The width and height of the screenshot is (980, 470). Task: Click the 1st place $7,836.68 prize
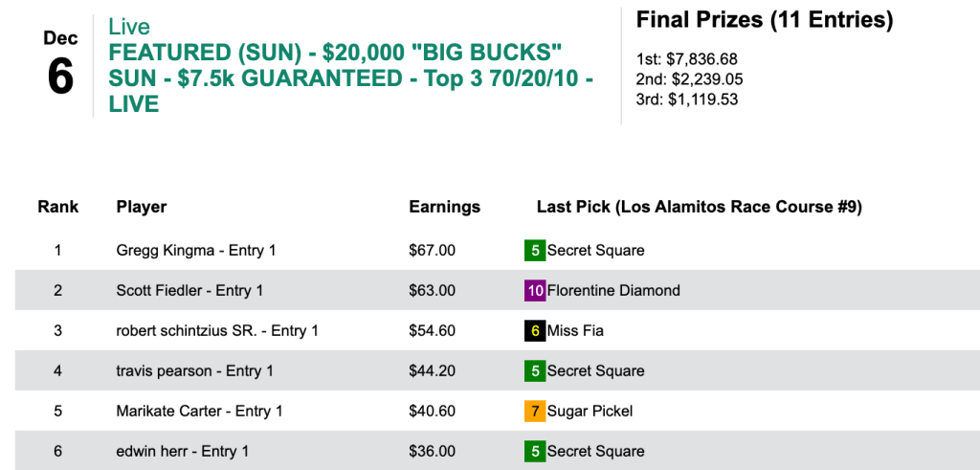tap(686, 59)
